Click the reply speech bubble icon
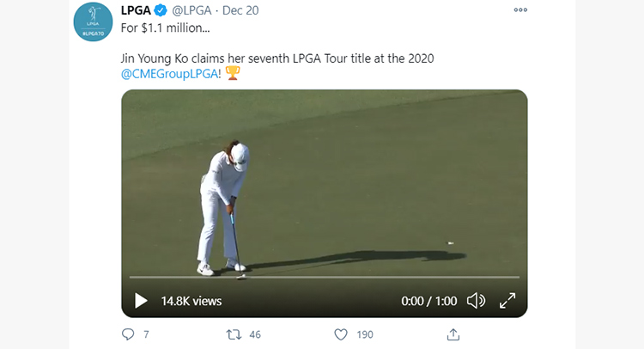 tap(128, 334)
